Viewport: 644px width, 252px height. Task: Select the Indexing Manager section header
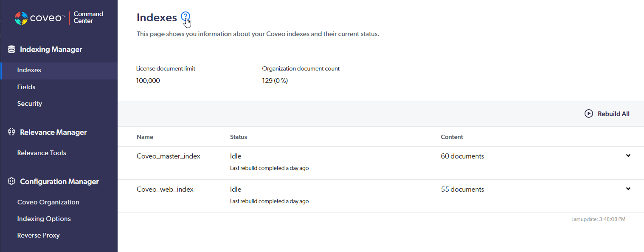tap(51, 50)
